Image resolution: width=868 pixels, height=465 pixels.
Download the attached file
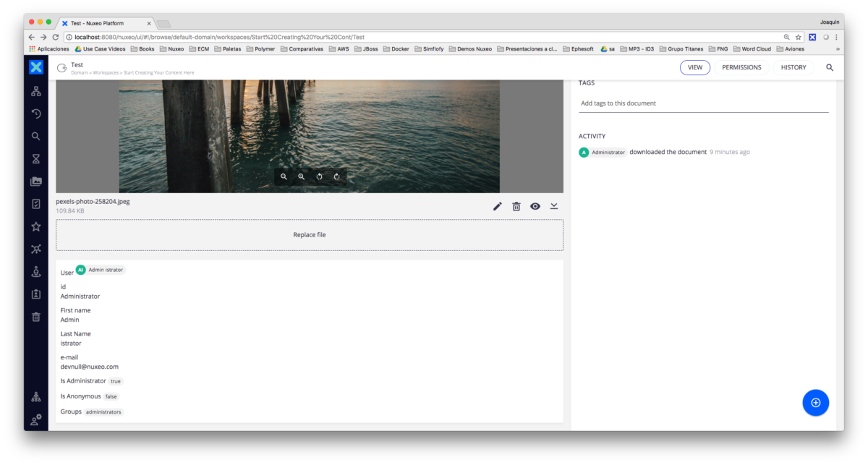[554, 207]
